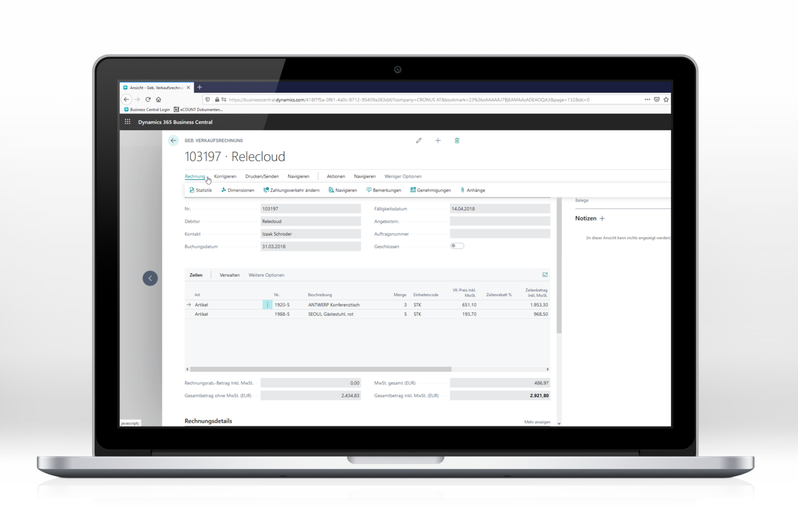Open Genehmigungen
This screenshot has width=798, height=532.
430,190
